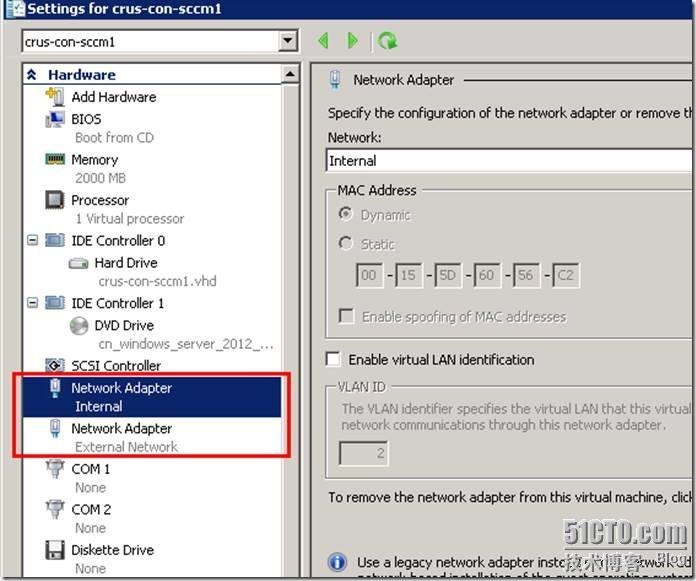Click the DVD Drive disc icon
Image resolution: width=696 pixels, height=581 pixels.
click(79, 325)
